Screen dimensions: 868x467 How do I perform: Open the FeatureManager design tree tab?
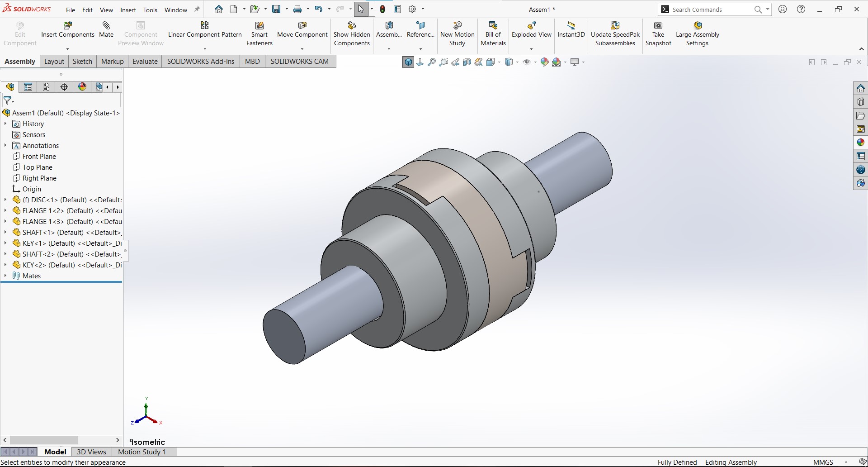click(10, 87)
